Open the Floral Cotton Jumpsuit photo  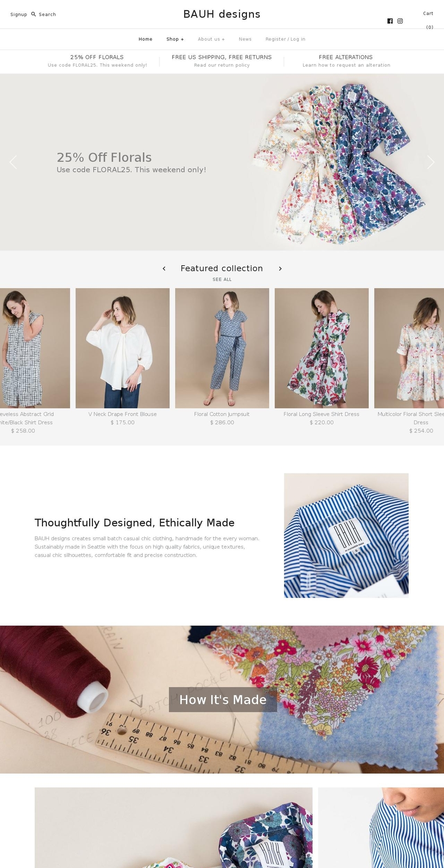click(x=222, y=348)
